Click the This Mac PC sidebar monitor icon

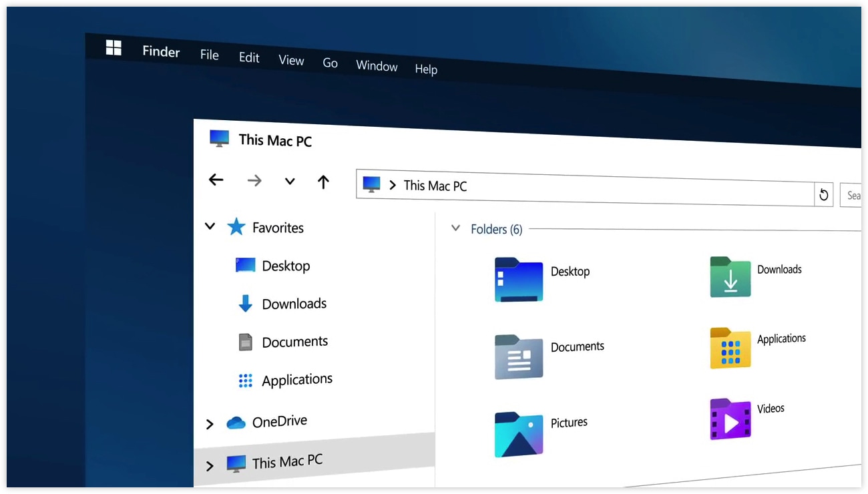pyautogui.click(x=236, y=464)
